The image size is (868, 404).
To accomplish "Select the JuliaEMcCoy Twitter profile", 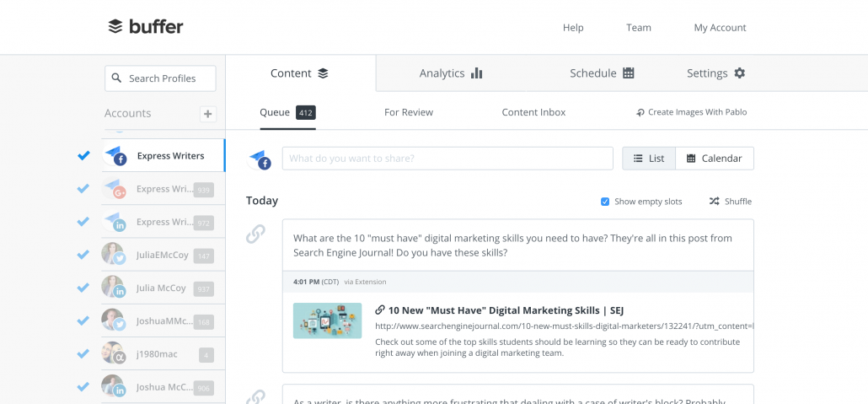I will (163, 255).
